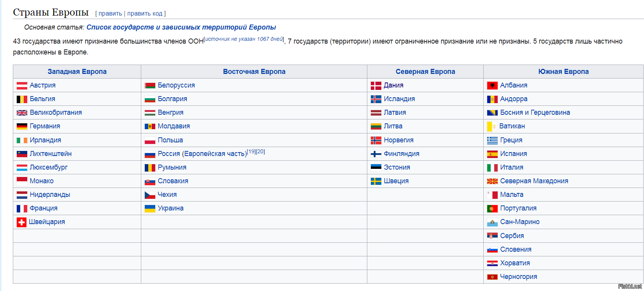Image resolution: width=644 pixels, height=291 pixels.
Task: Open the 'править код' source edit link
Action: [x=145, y=13]
